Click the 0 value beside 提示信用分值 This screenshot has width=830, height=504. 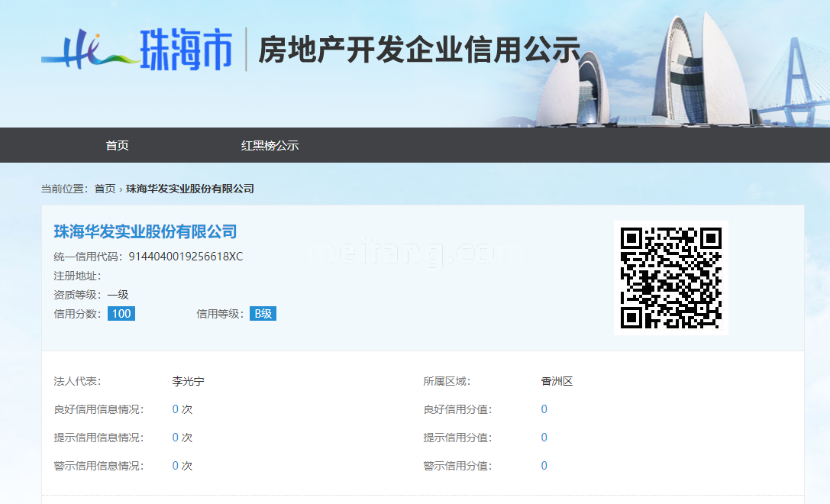click(x=544, y=438)
